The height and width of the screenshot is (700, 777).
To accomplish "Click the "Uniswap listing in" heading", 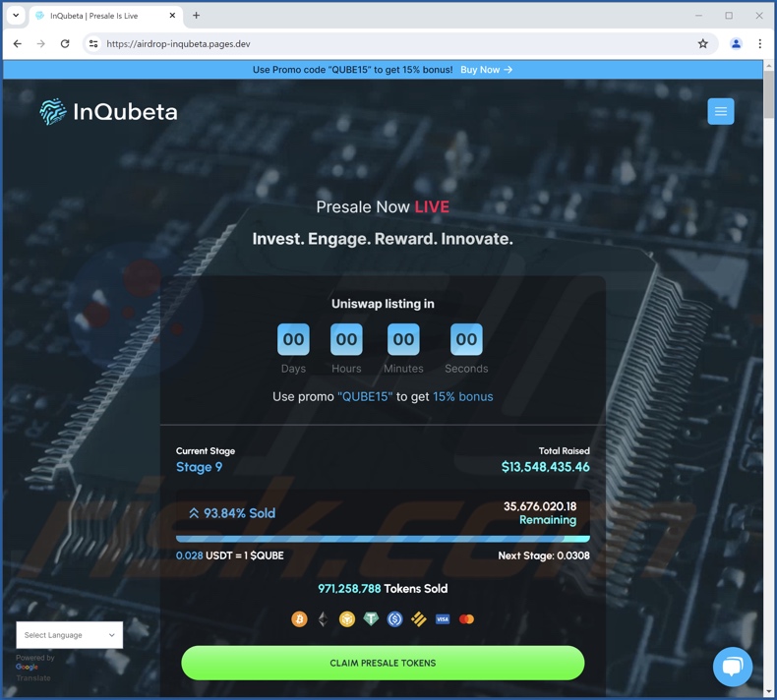I will [383, 304].
